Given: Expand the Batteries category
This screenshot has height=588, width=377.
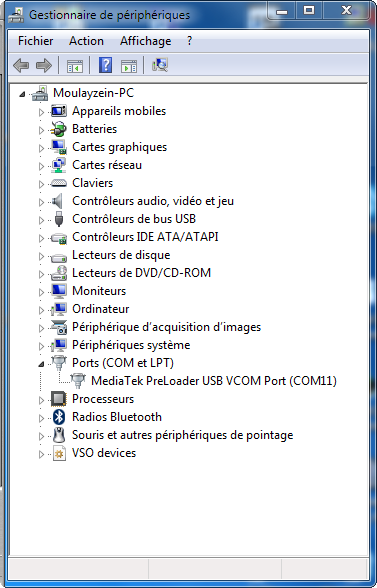Looking at the screenshot, I should pos(41,130).
